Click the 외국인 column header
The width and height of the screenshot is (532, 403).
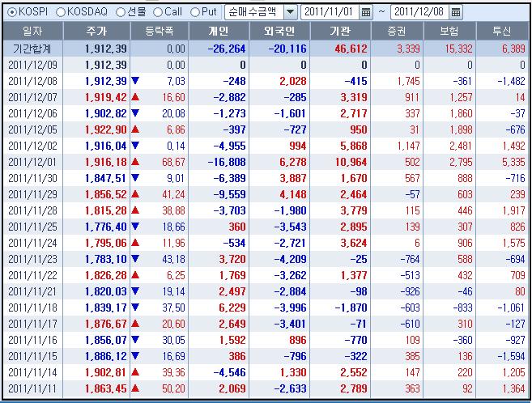click(x=279, y=32)
